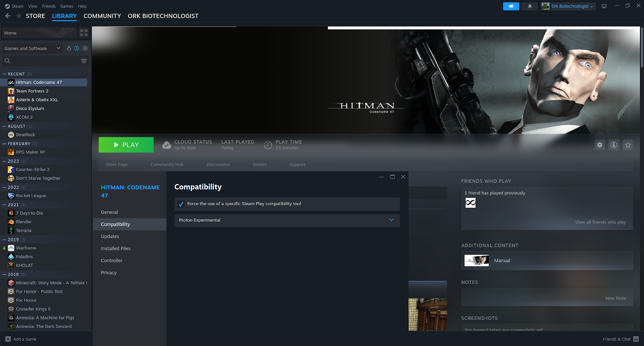The image size is (644, 346).
Task: Open the Steam menu
Action: click(x=17, y=6)
